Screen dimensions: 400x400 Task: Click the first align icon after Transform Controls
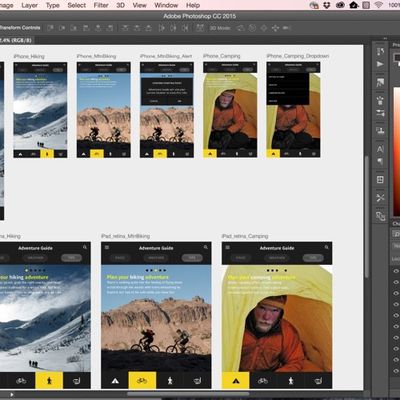click(x=50, y=28)
